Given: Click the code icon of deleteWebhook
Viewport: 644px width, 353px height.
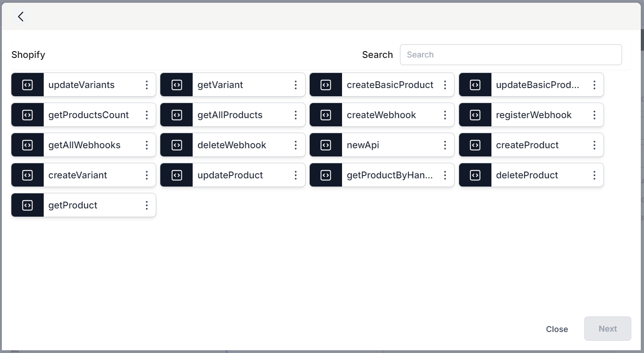Looking at the screenshot, I should (x=177, y=145).
